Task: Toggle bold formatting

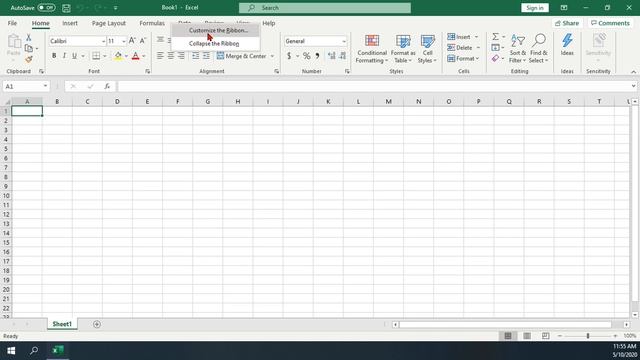Action: pos(54,56)
